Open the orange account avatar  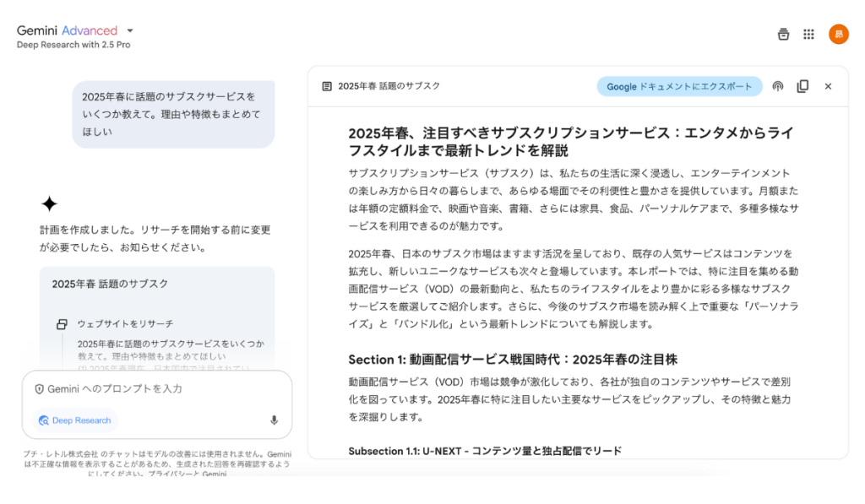839,34
